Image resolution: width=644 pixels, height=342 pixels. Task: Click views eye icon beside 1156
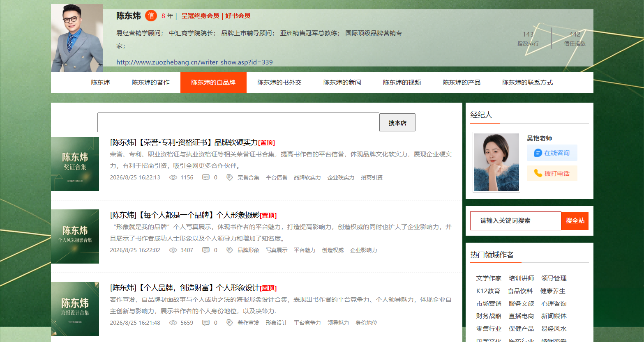(173, 177)
